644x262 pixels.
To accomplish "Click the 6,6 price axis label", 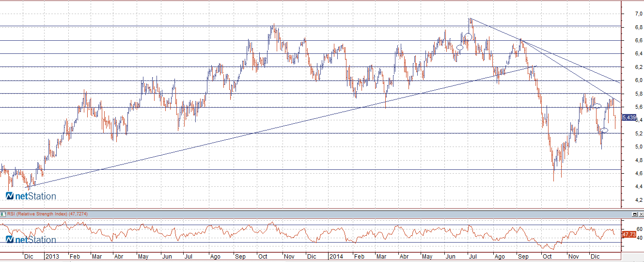I will tap(639, 40).
